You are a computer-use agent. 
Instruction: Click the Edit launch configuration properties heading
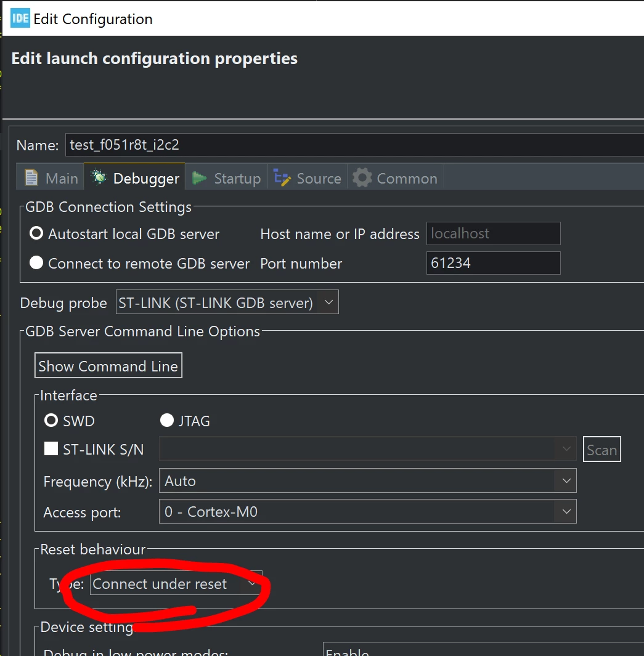[155, 59]
